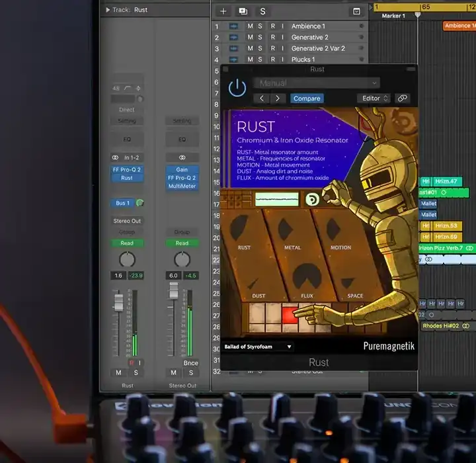Click the pan knob on Stereo Out channel
Image resolution: width=476 pixels, height=463 pixels.
tap(182, 259)
